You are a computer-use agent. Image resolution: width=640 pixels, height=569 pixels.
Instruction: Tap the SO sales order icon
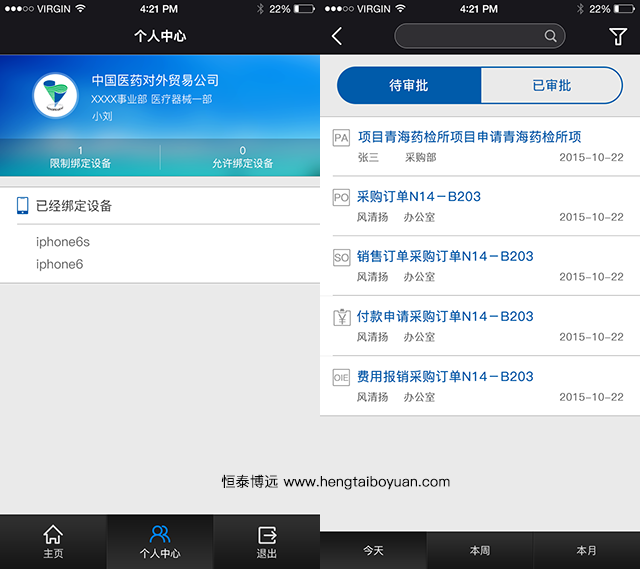tap(341, 258)
